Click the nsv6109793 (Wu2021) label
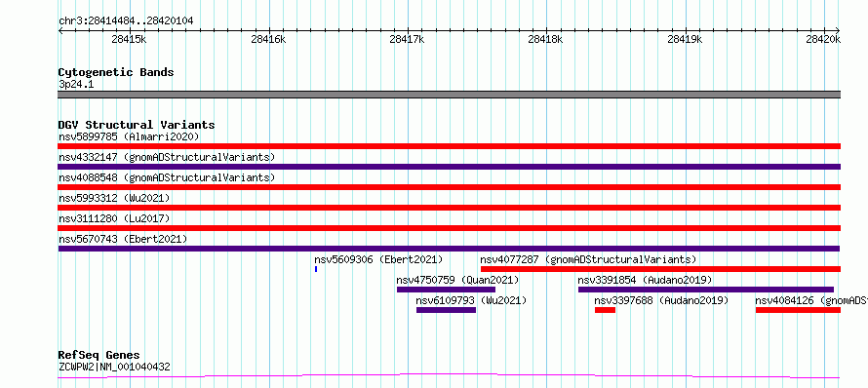Image resolution: width=868 pixels, height=388 pixels. pyautogui.click(x=471, y=300)
